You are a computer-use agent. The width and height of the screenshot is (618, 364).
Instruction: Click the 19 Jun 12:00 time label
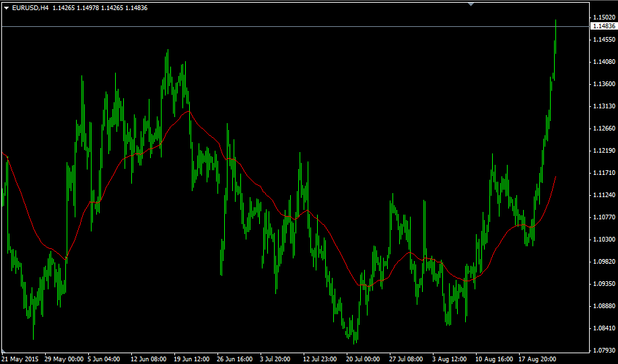point(192,359)
